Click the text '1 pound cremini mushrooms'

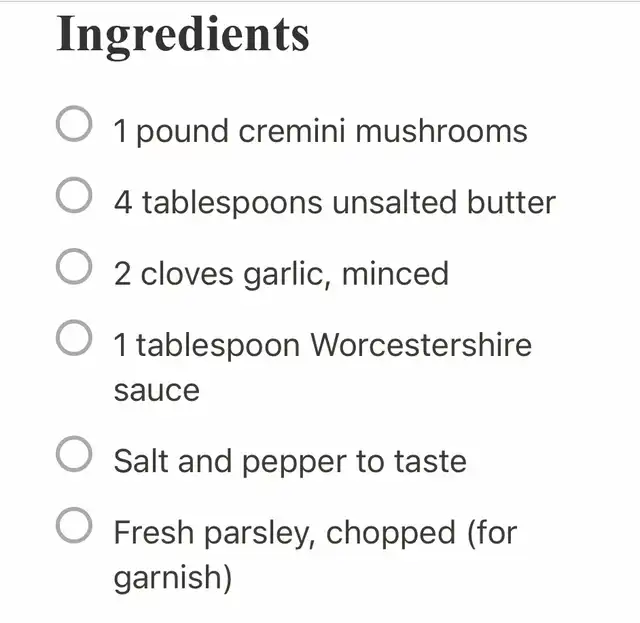(x=320, y=131)
